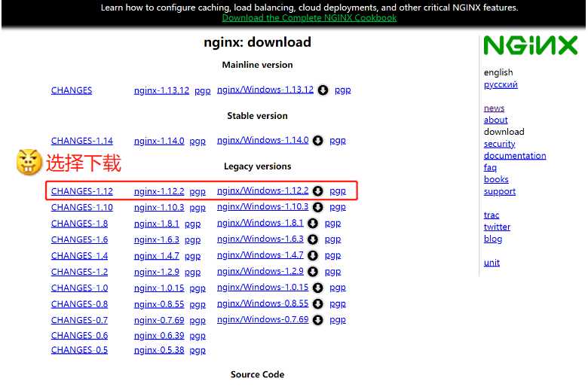The width and height of the screenshot is (588, 387).
Task: Click download arrow icon for nginx/Windows-1.10.3
Action: pos(318,207)
